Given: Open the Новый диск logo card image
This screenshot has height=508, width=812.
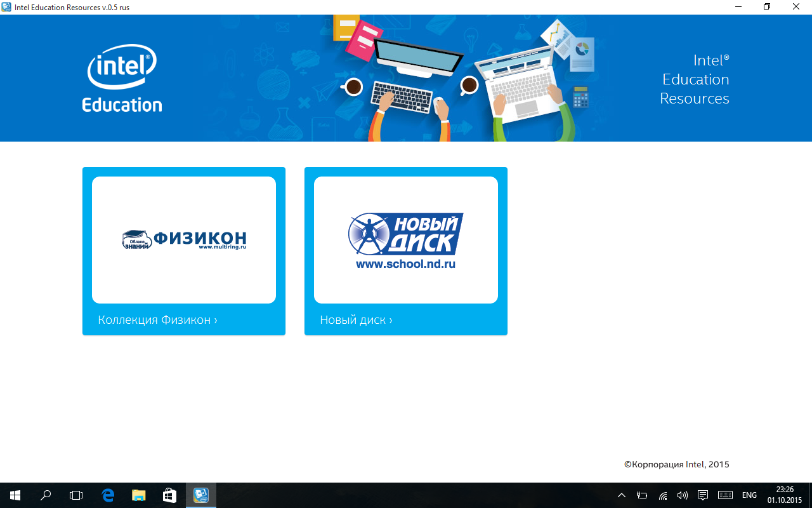Looking at the screenshot, I should pyautogui.click(x=406, y=240).
